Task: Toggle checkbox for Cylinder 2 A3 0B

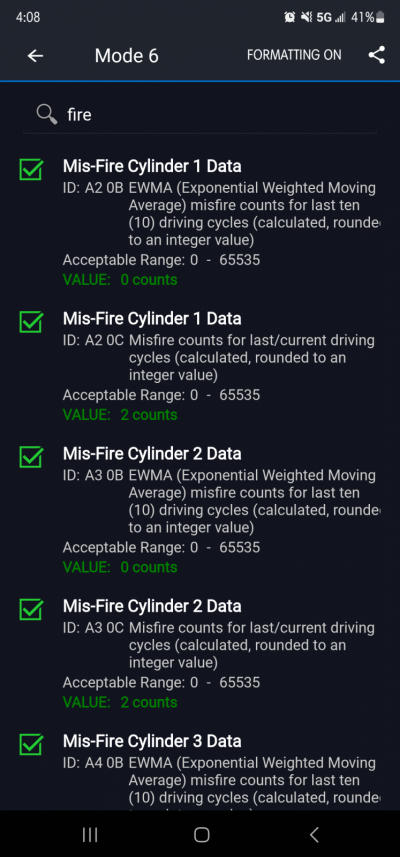Action: pyautogui.click(x=31, y=456)
